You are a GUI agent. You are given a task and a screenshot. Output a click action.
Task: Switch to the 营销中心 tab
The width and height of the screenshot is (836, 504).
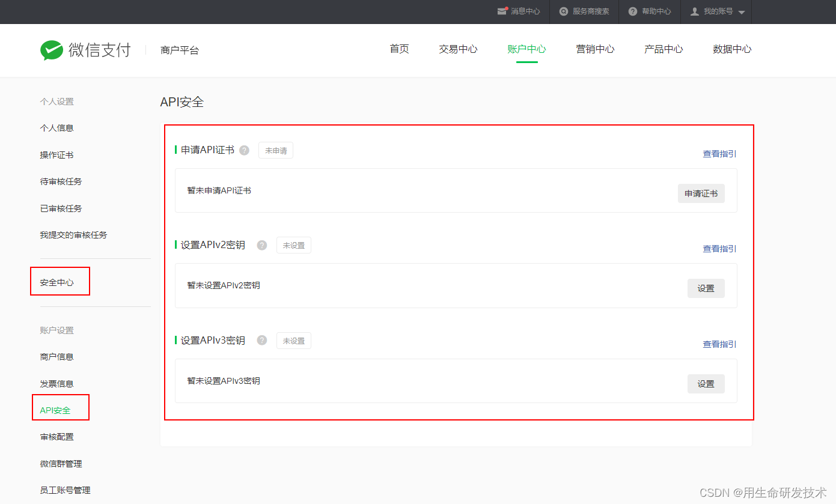(595, 49)
